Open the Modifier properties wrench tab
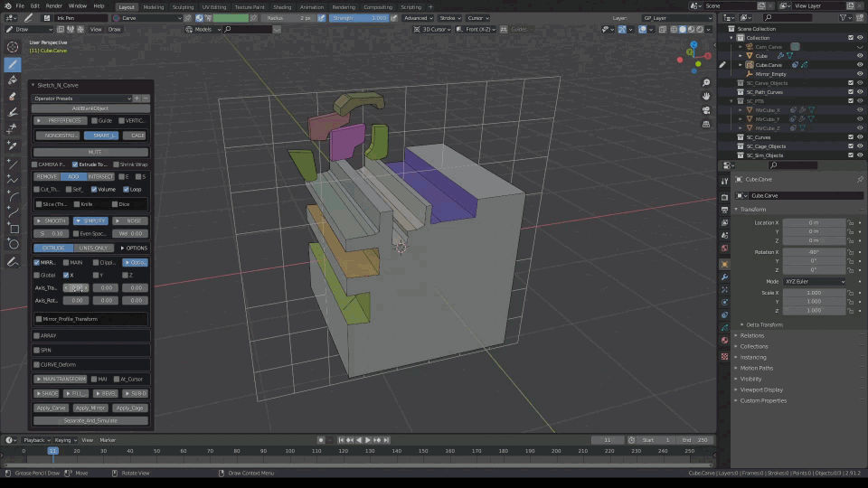868x488 pixels. pyautogui.click(x=724, y=277)
